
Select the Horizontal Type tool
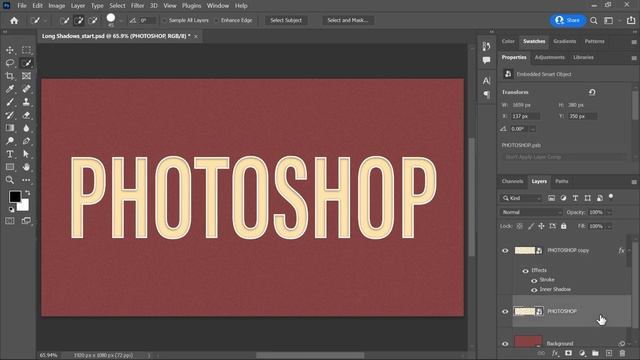point(10,154)
